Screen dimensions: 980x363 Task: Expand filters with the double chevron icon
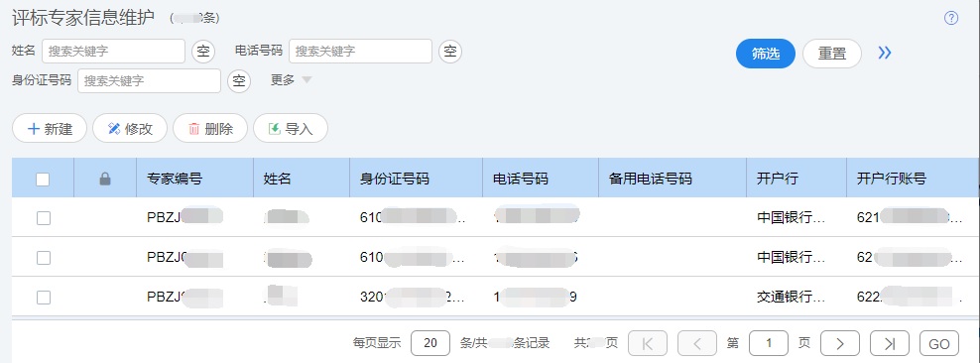tap(885, 54)
